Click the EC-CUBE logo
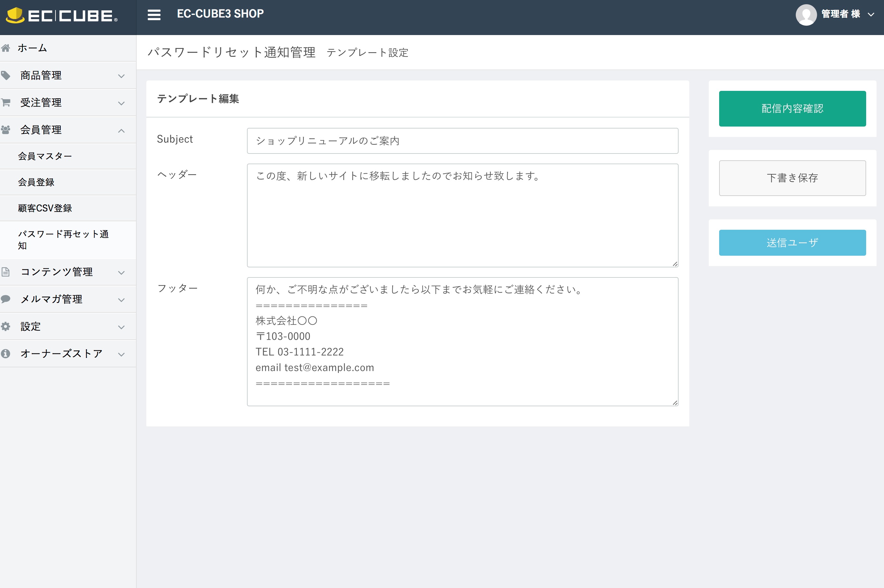The width and height of the screenshot is (884, 588). 60,16
